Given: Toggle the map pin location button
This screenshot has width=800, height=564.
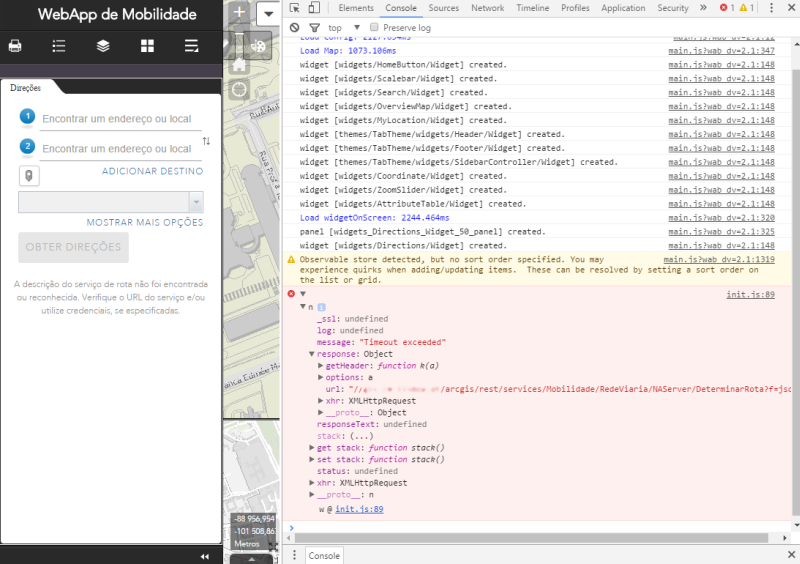Looking at the screenshot, I should point(29,176).
